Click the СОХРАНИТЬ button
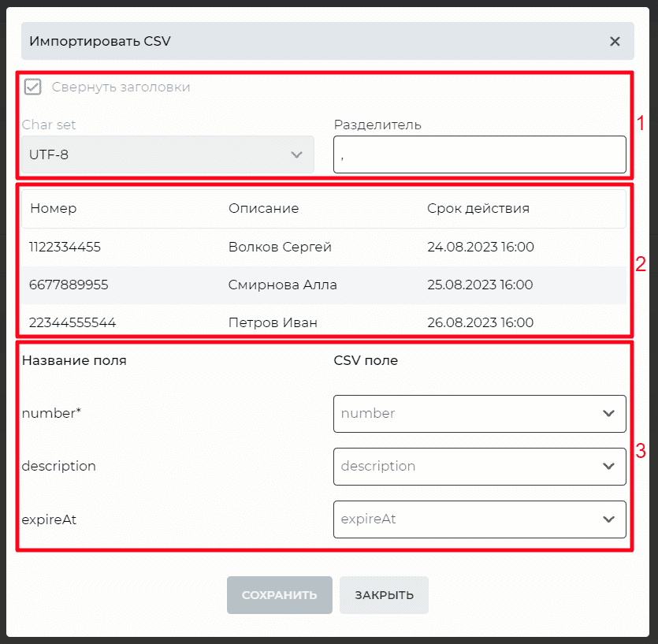Image resolution: width=658 pixels, height=644 pixels. (x=280, y=595)
